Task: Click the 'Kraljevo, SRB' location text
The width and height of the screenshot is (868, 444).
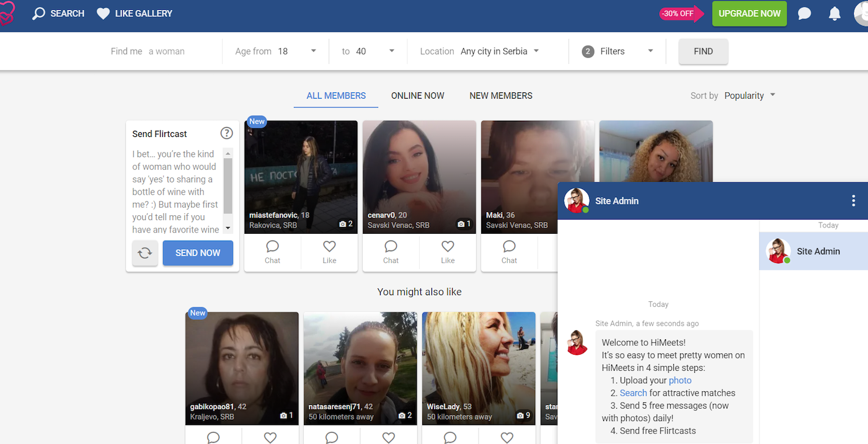Action: (213, 417)
